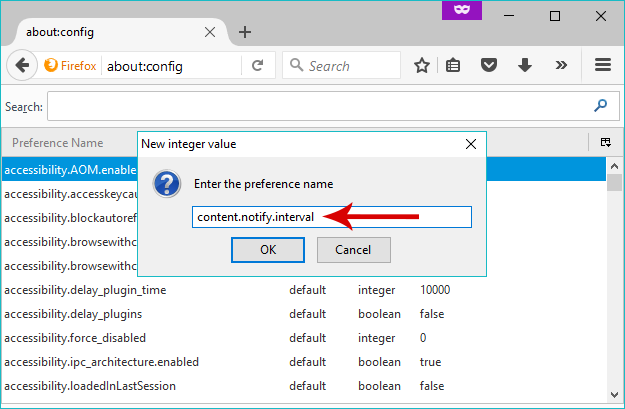Confirm with the OK button

pos(268,250)
